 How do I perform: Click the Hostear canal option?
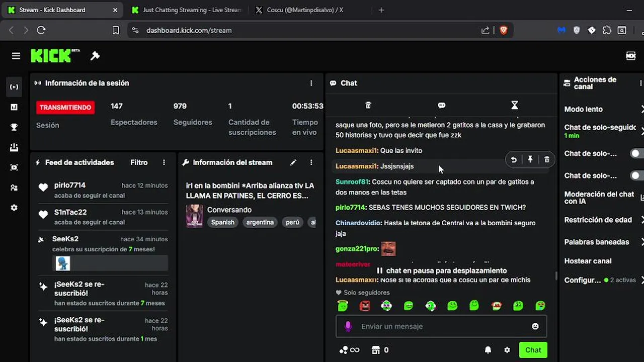pos(588,261)
